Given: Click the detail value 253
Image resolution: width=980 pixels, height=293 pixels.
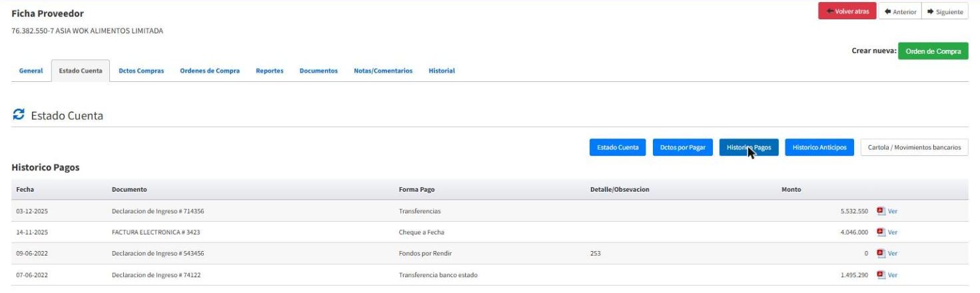Looking at the screenshot, I should click(x=596, y=254).
